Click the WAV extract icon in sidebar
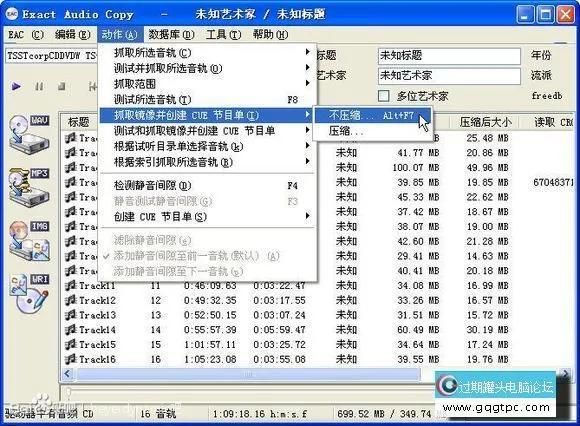The image size is (580, 426). click(x=29, y=134)
